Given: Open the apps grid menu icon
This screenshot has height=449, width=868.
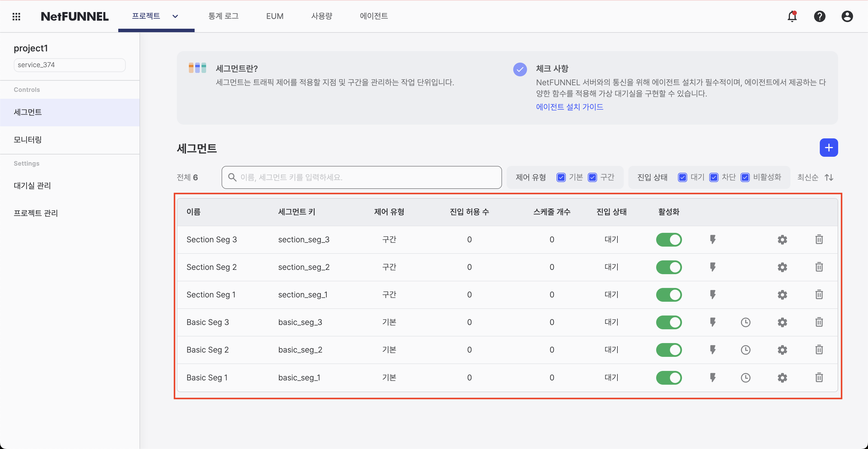Looking at the screenshot, I should pos(16,16).
